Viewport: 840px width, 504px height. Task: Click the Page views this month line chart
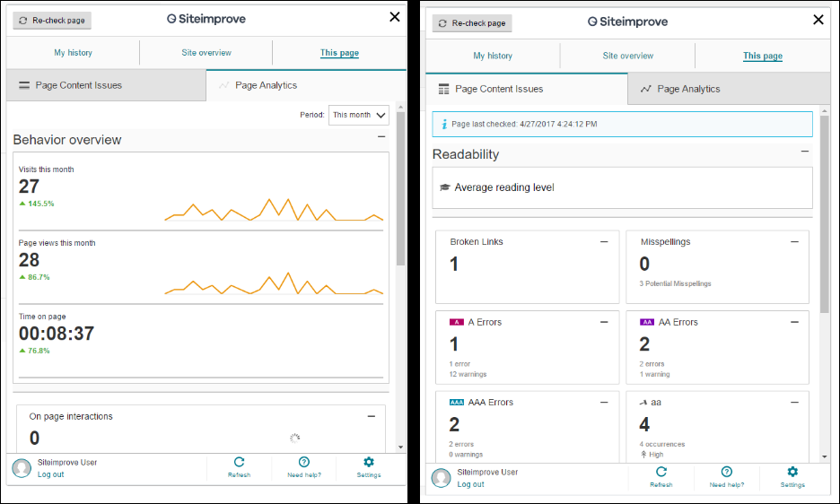[x=274, y=283]
